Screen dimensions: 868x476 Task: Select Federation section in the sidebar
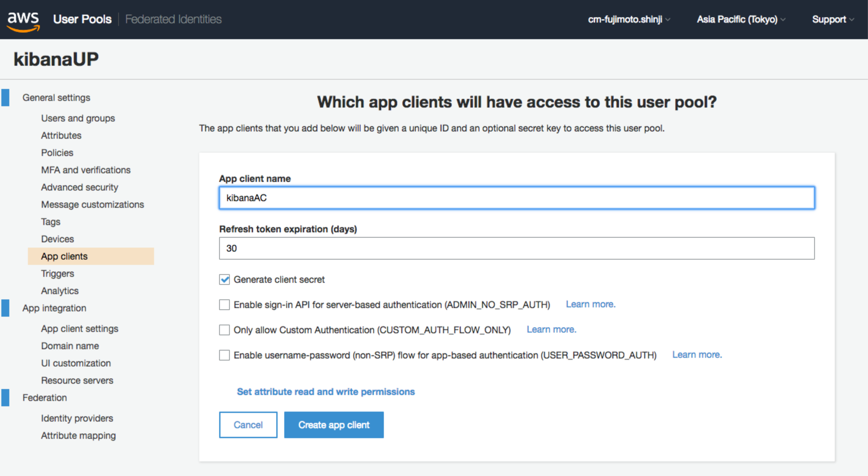44,398
